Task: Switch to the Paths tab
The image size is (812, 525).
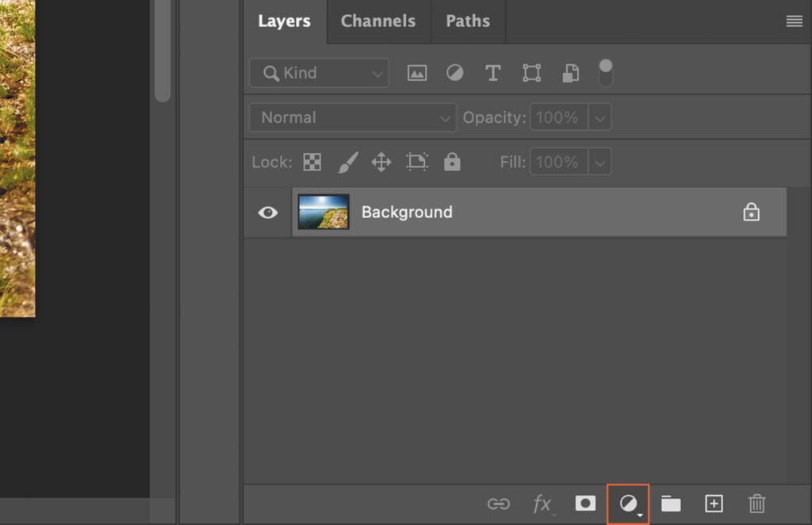Action: pyautogui.click(x=467, y=21)
